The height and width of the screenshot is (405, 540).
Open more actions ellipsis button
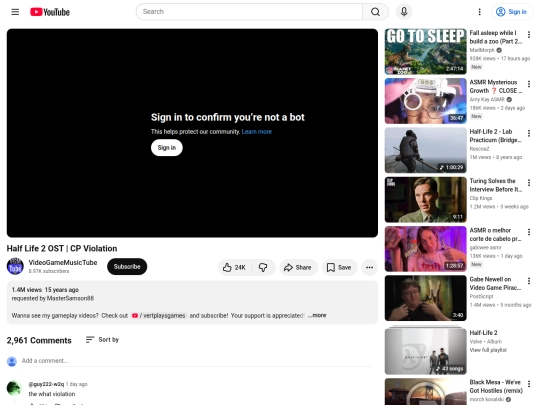click(370, 267)
